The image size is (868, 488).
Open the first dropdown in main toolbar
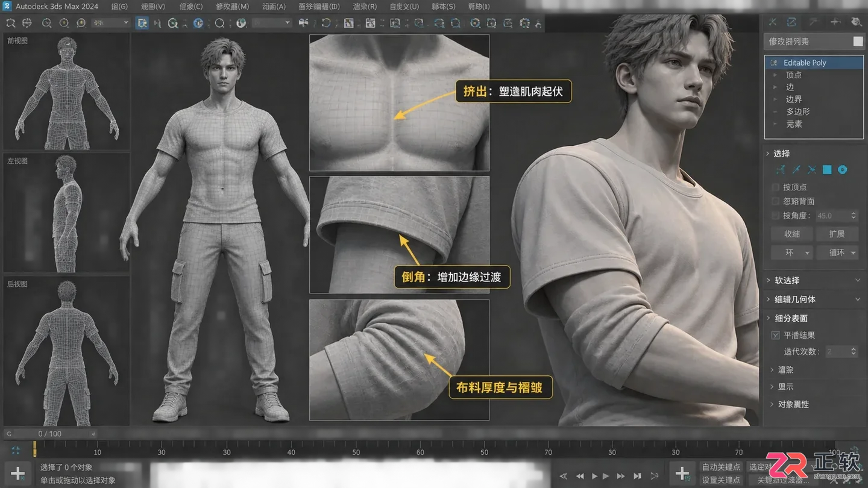point(111,23)
